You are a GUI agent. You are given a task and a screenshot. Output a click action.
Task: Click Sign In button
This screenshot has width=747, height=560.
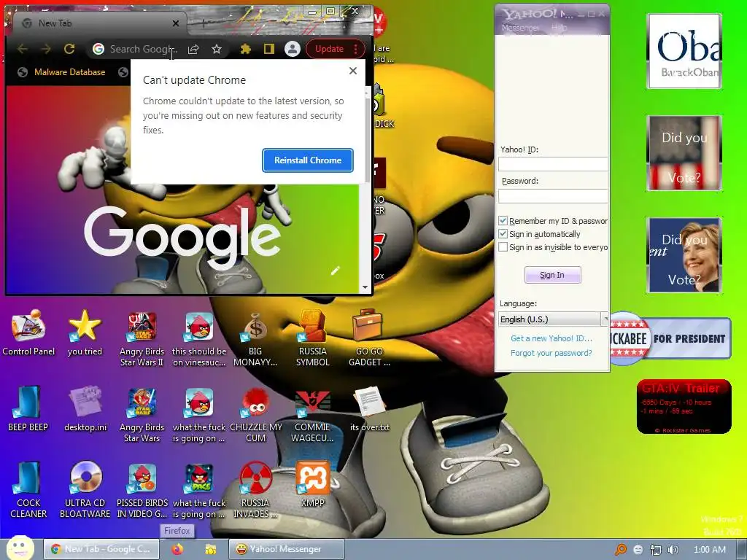point(553,275)
